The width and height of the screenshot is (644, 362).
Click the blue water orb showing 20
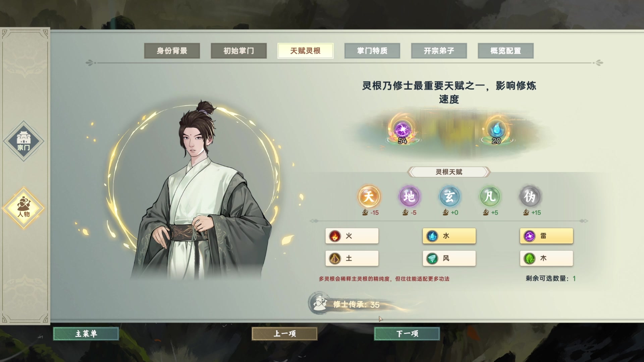click(x=496, y=131)
